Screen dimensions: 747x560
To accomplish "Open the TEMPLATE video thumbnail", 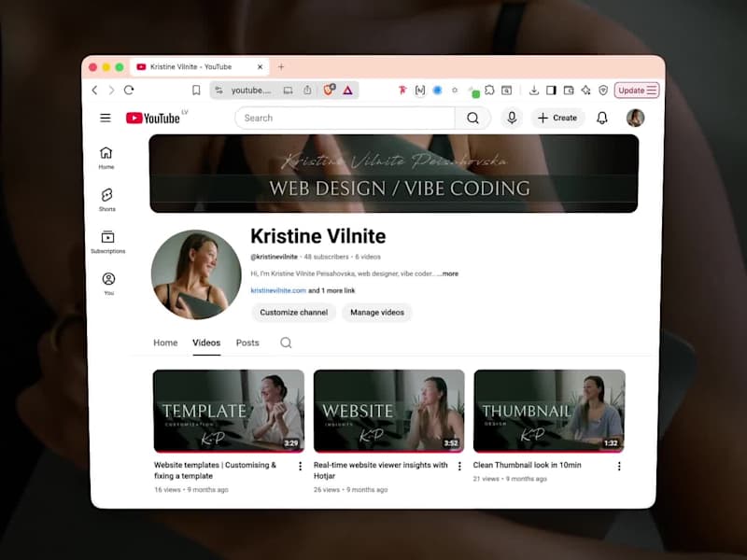I will (229, 411).
